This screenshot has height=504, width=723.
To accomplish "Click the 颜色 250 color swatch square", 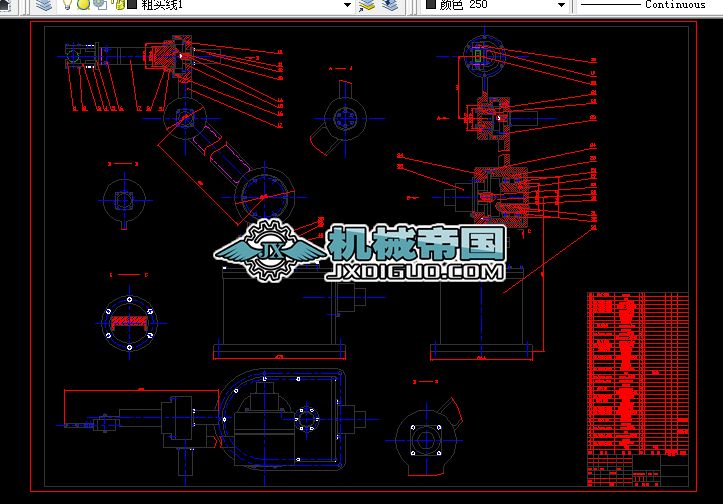I will (x=430, y=5).
